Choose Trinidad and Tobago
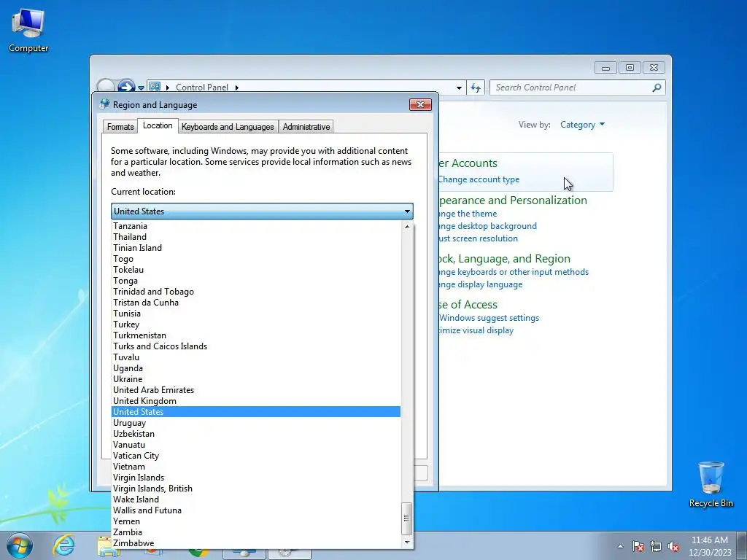747x560 pixels. pos(256,292)
